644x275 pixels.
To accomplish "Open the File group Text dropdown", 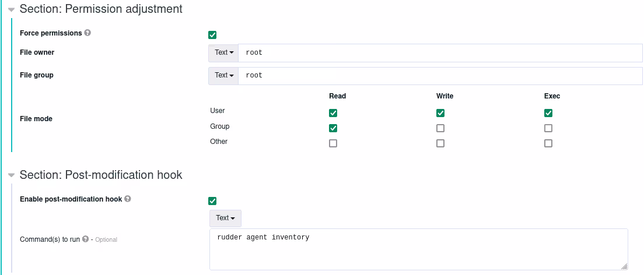I will (223, 75).
